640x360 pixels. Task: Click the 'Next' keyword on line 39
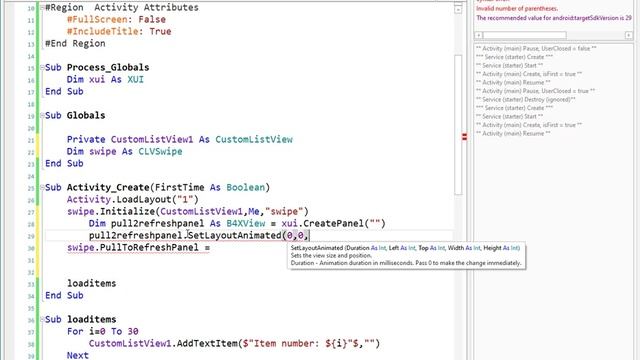coord(78,355)
